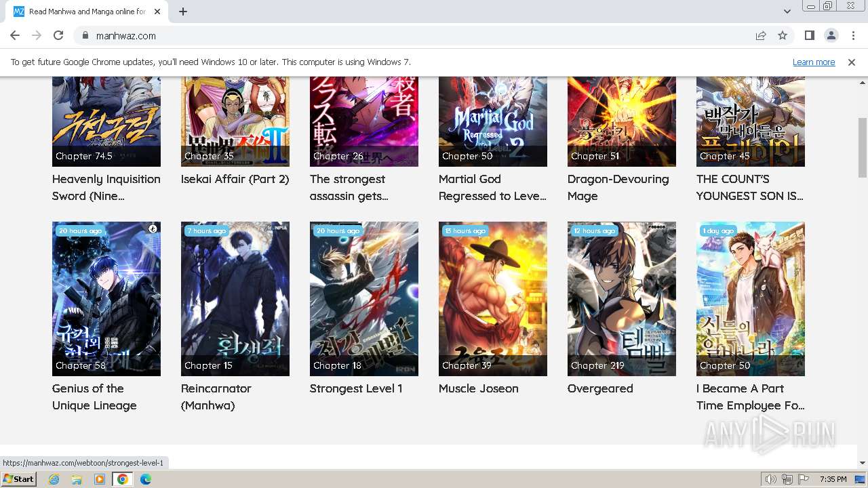
Task: Open Dragon-Devouring Mage cover
Action: coord(622,121)
